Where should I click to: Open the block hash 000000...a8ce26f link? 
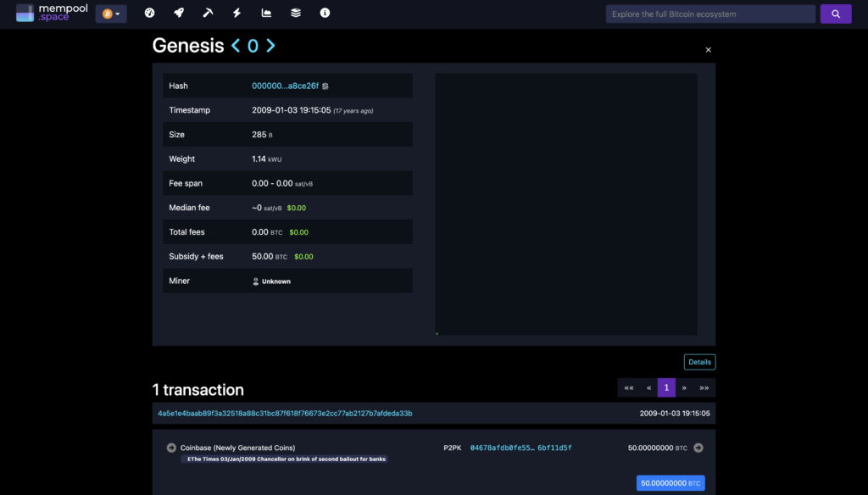[285, 86]
